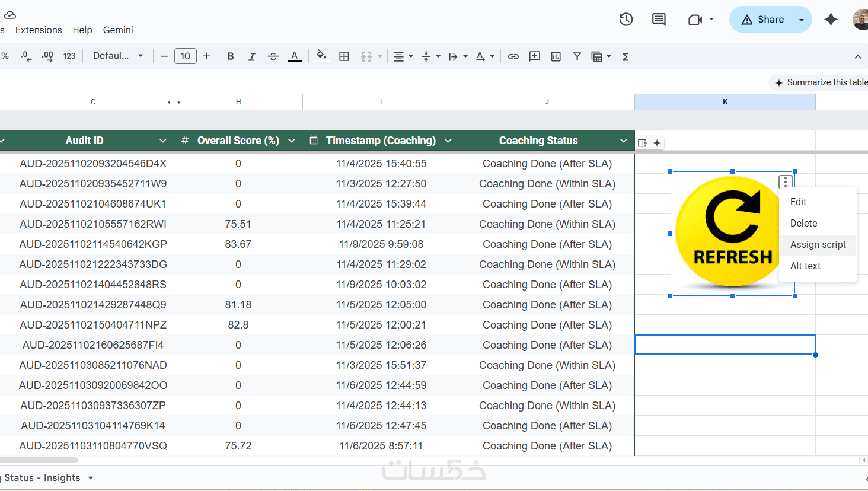Click the insert link icon
The image size is (868, 491).
513,56
